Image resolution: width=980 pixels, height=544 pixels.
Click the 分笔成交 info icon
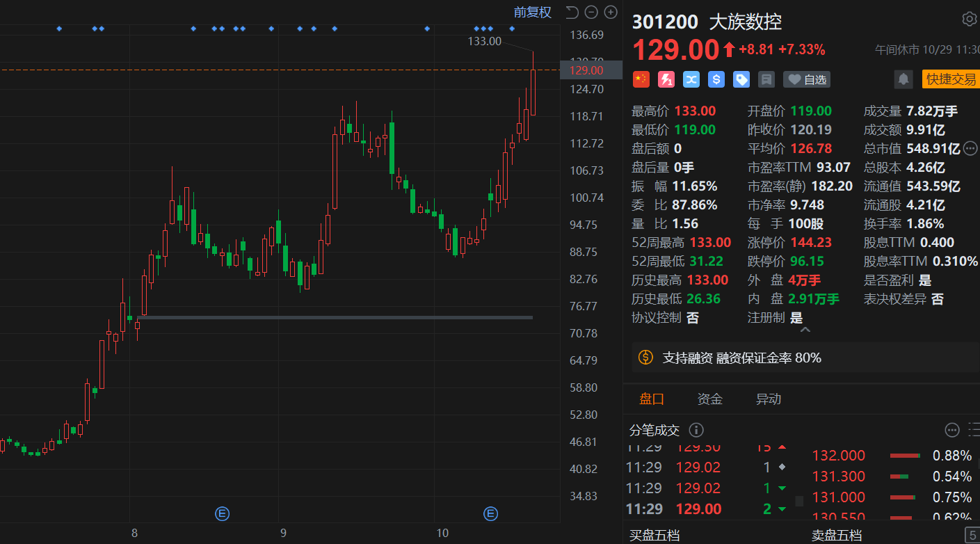pos(696,430)
